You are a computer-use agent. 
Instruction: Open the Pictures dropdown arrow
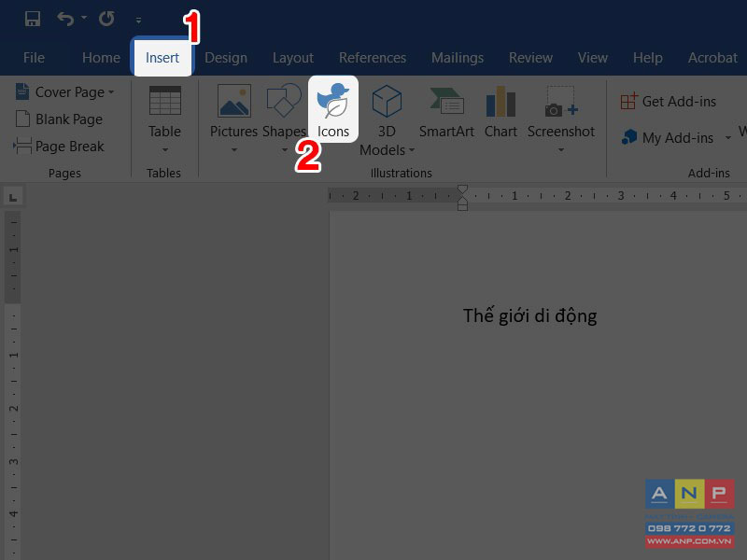click(x=234, y=150)
